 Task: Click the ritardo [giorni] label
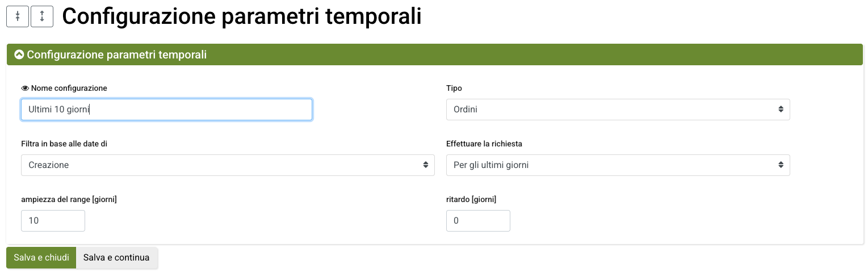[x=471, y=200]
